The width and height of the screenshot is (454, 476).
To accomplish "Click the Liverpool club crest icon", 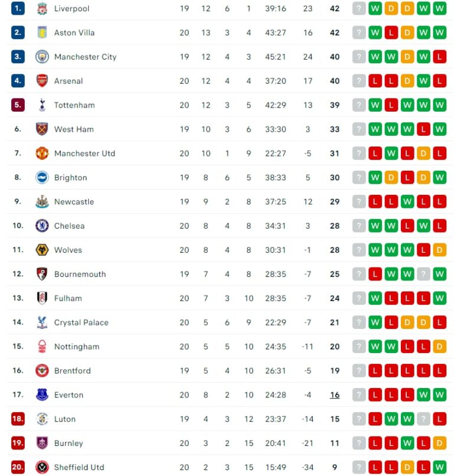I will 41,8.
